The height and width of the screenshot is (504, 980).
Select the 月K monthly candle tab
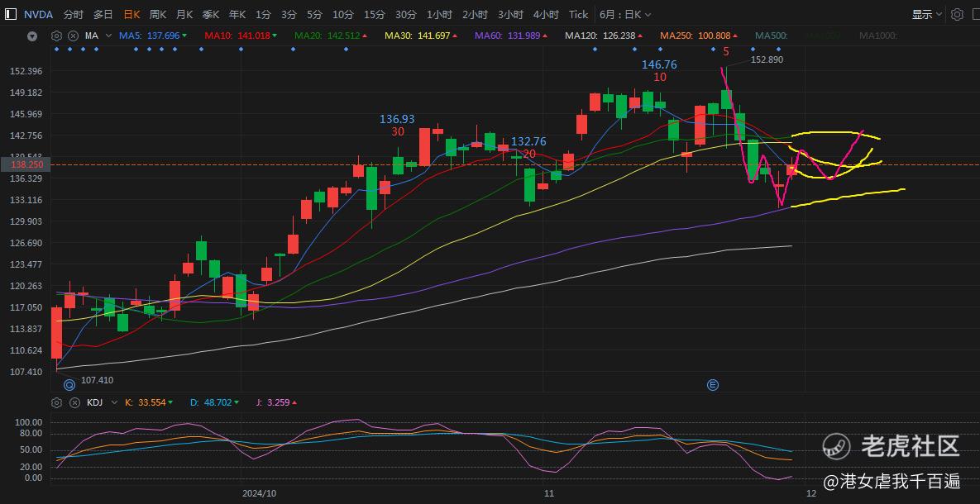point(184,14)
